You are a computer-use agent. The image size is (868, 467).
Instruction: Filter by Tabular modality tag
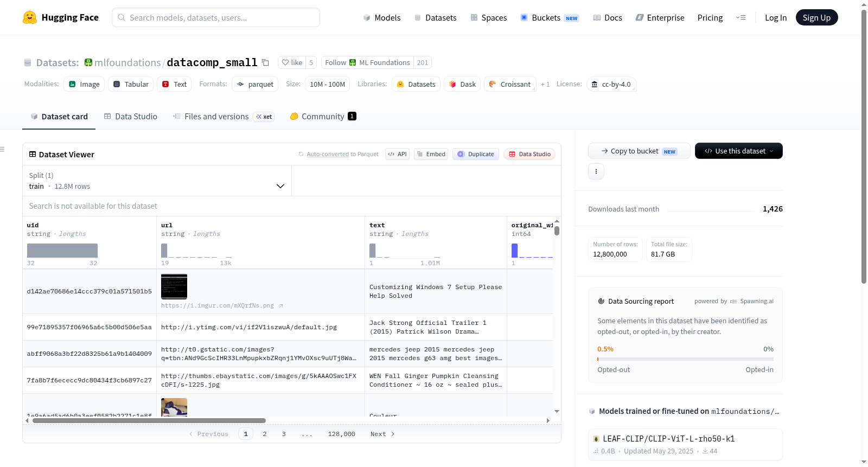131,84
